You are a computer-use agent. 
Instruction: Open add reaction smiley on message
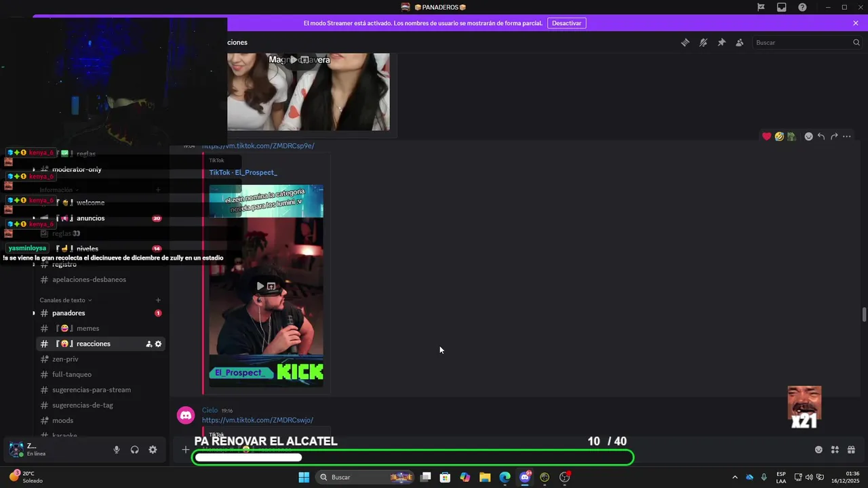[808, 136]
